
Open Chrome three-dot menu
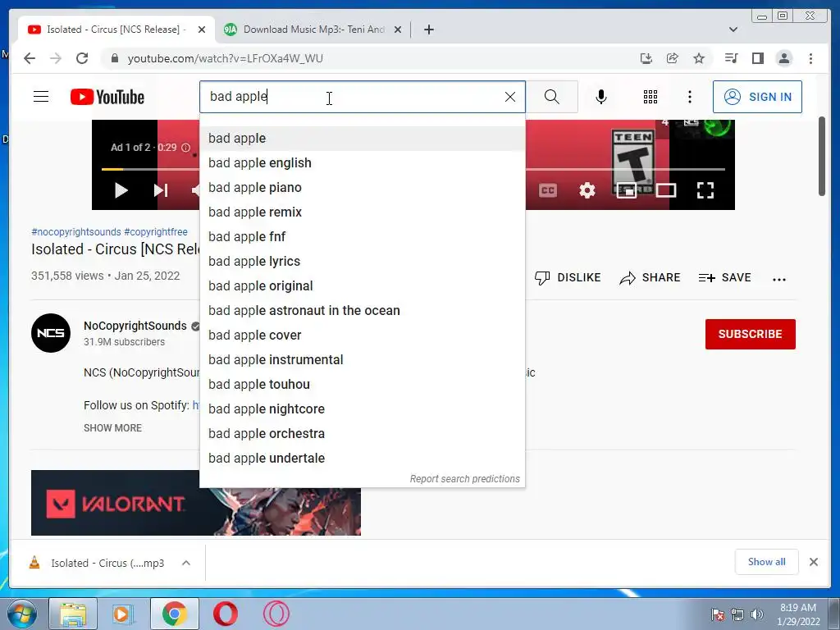[x=810, y=58]
